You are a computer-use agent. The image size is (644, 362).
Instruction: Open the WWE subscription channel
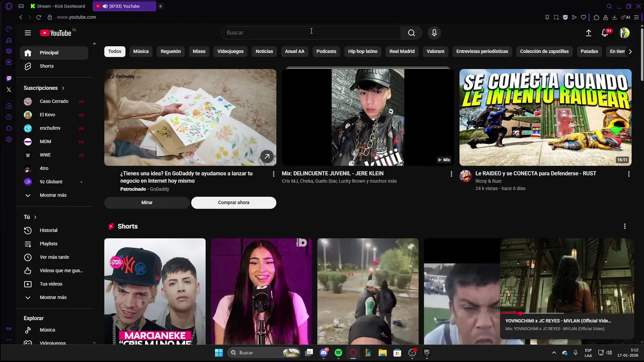(x=54, y=155)
